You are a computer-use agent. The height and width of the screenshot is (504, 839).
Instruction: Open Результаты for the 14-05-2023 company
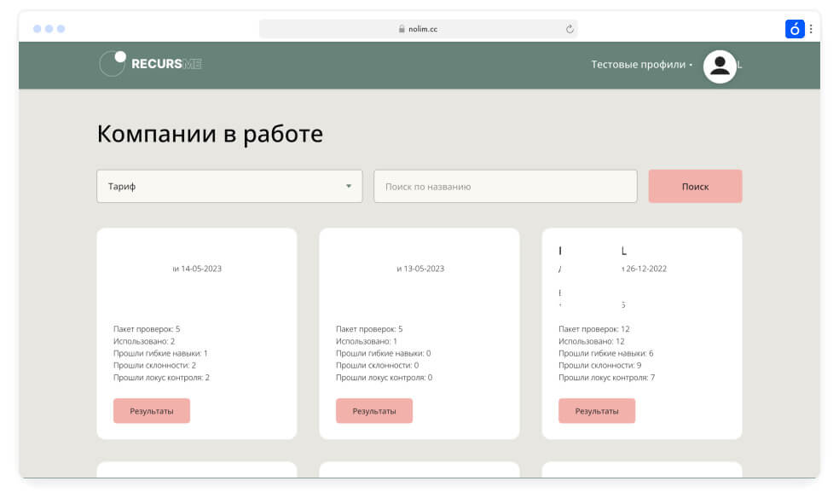pos(152,411)
